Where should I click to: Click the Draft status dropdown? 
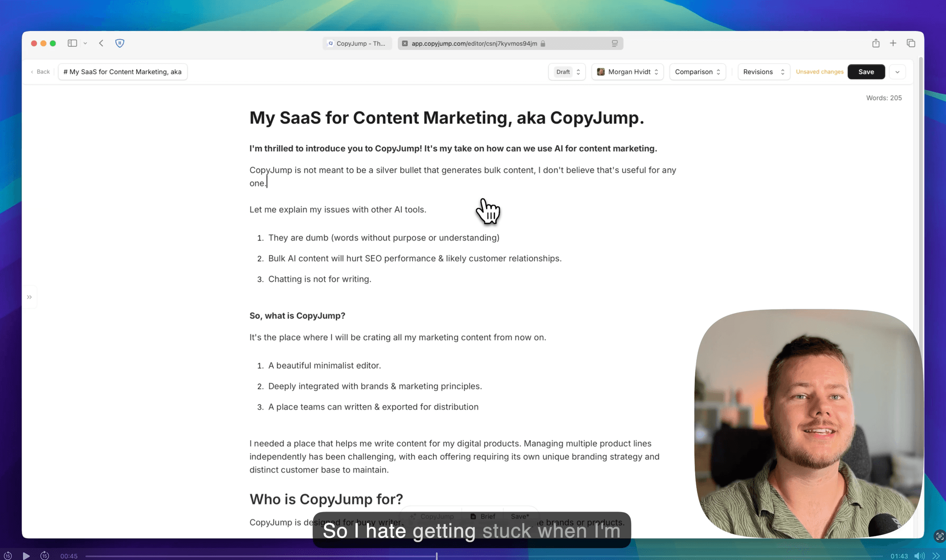tap(567, 72)
